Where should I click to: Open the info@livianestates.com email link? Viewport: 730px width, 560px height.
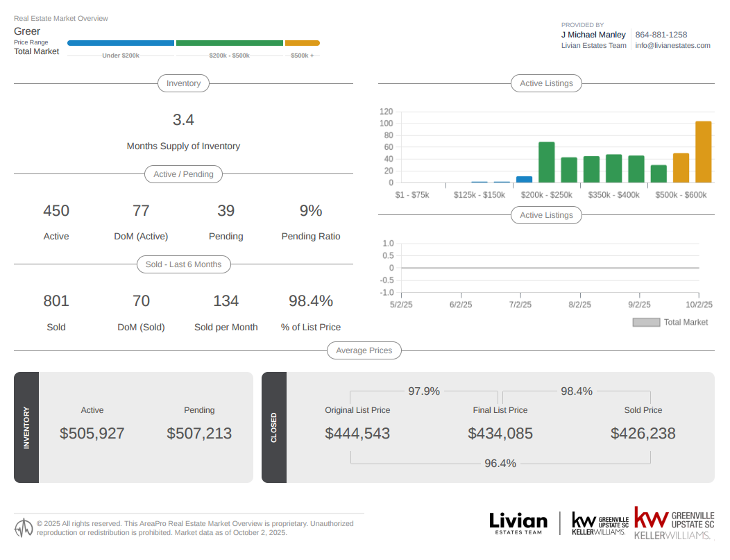pos(672,46)
